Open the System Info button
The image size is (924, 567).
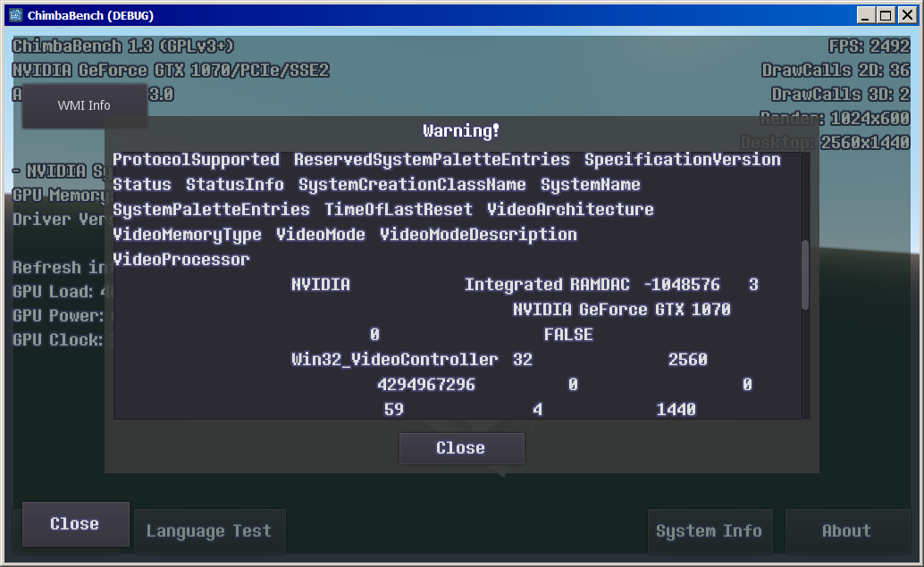[x=710, y=531]
